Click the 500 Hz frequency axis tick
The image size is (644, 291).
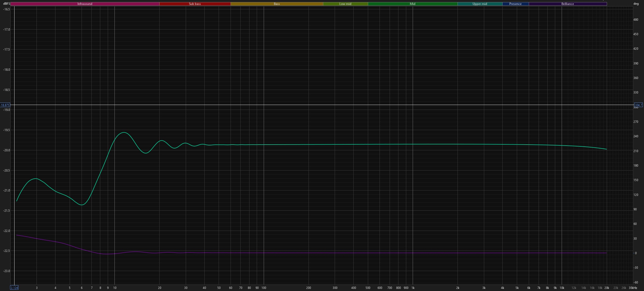tap(368, 288)
